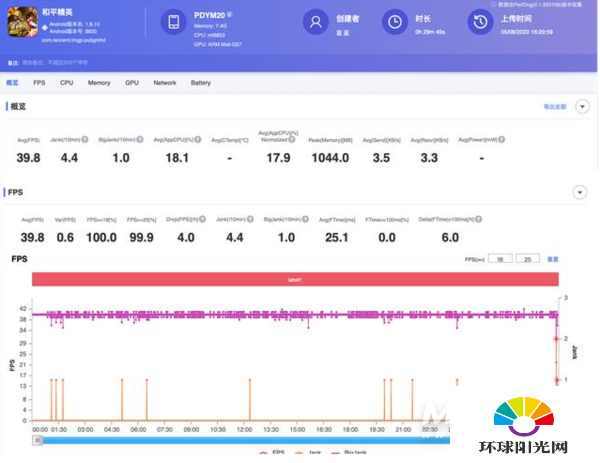
Task: Click the PDYM20 device phone icon
Action: [174, 22]
